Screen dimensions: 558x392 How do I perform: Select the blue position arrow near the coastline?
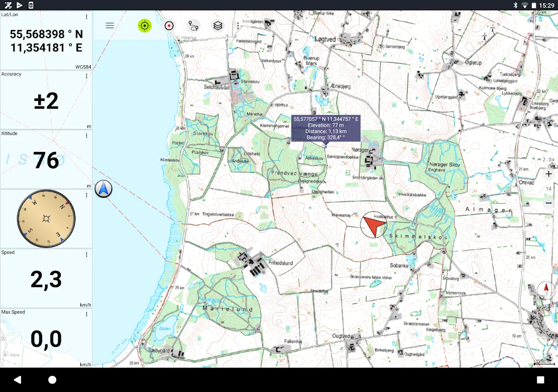pos(103,189)
